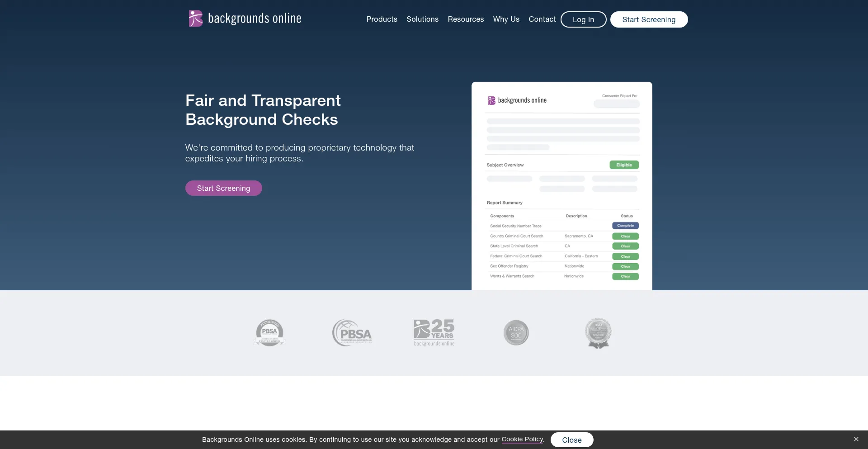This screenshot has height=449, width=868.
Task: Open the Resources navigation dropdown
Action: point(466,19)
